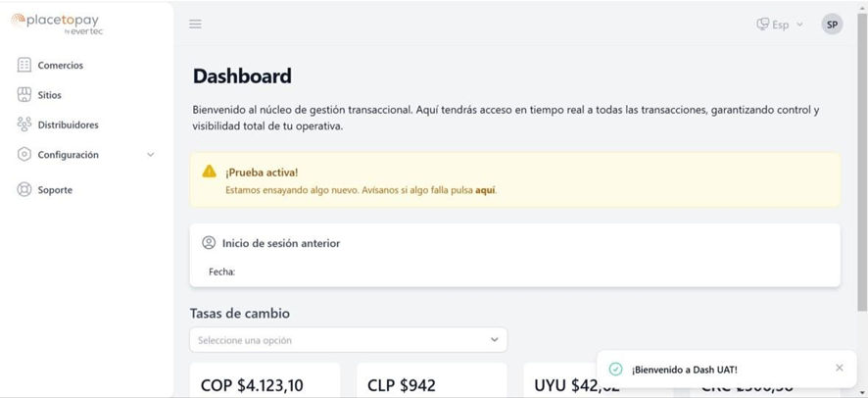Click the Sitios storefront icon

(x=24, y=95)
